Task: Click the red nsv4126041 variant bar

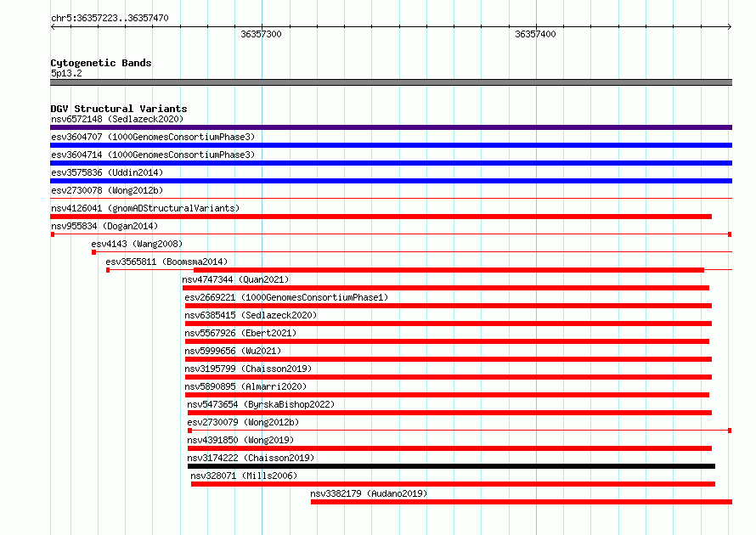Action: 381,217
